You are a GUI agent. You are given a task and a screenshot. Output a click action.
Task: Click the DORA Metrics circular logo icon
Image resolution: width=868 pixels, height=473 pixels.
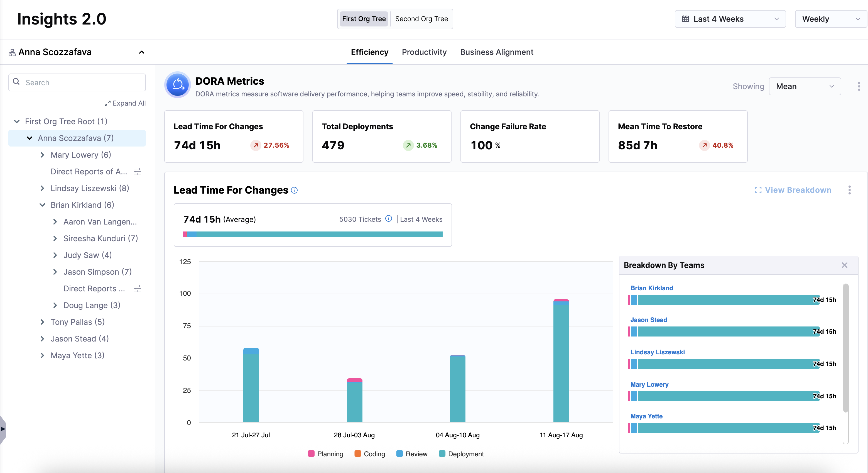[178, 85]
